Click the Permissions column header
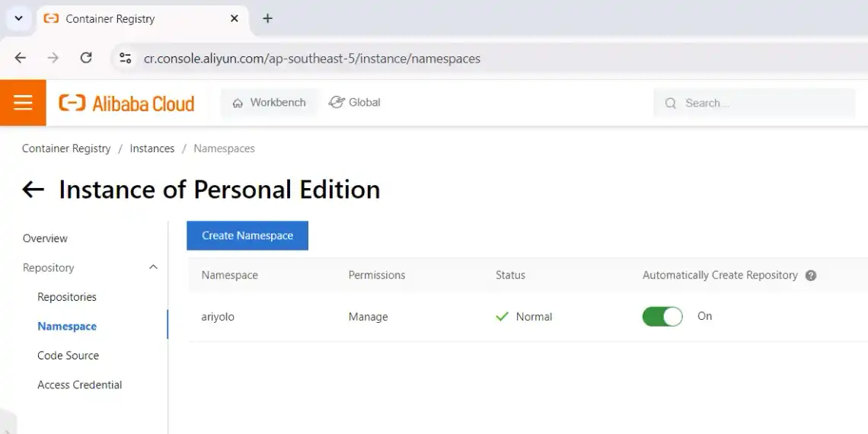868x434 pixels. pos(376,275)
